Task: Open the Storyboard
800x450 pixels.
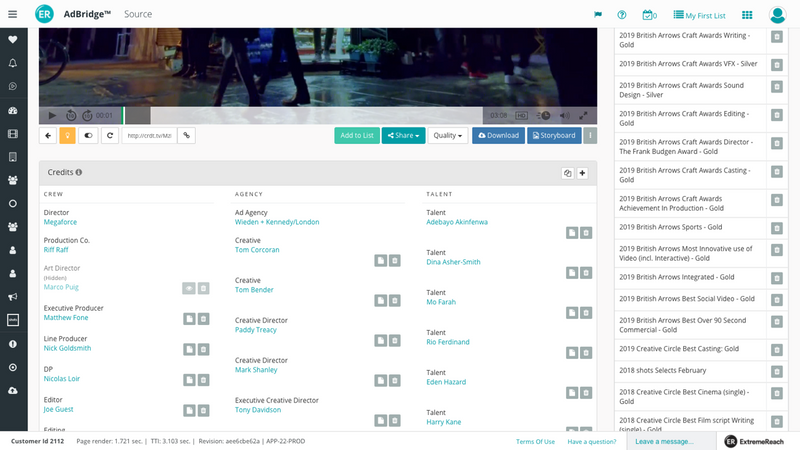Action: 554,135
